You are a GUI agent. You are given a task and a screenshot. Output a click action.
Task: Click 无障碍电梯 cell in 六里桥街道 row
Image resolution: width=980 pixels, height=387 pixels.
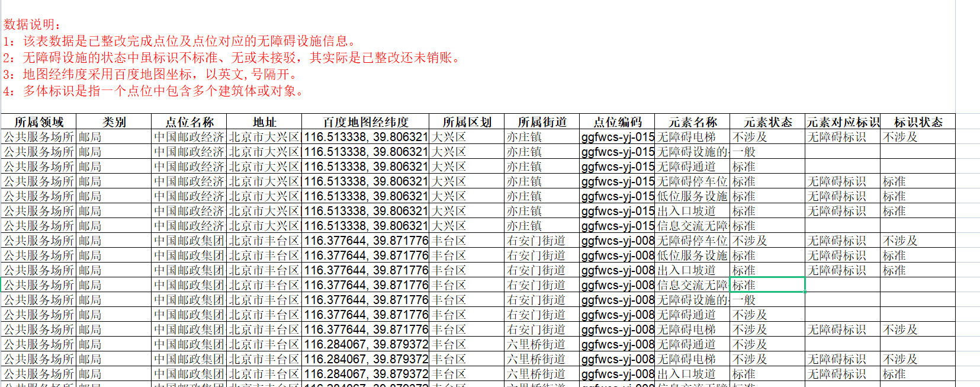692,359
